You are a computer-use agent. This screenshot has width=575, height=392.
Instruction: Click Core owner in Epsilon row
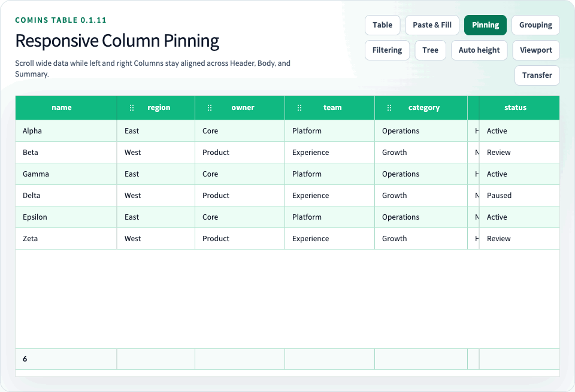click(x=240, y=217)
